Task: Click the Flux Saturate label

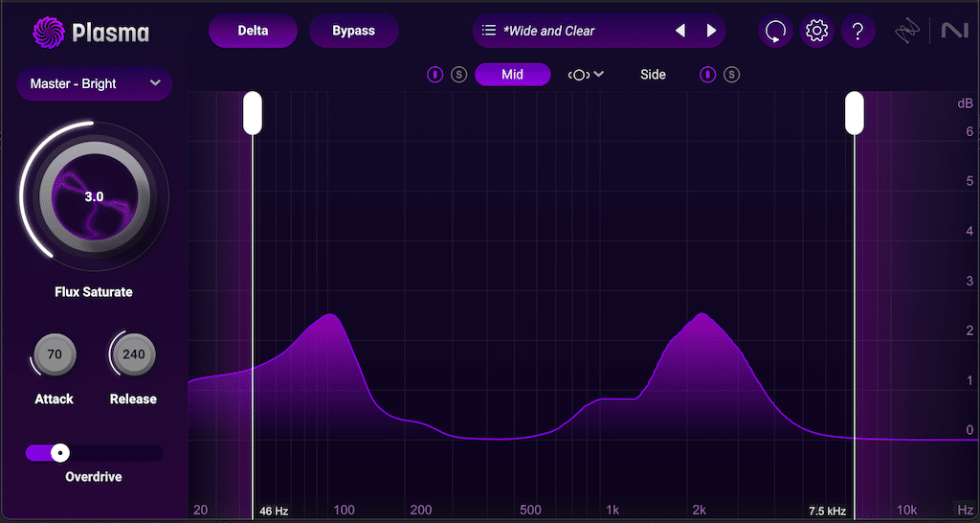Action: click(94, 292)
